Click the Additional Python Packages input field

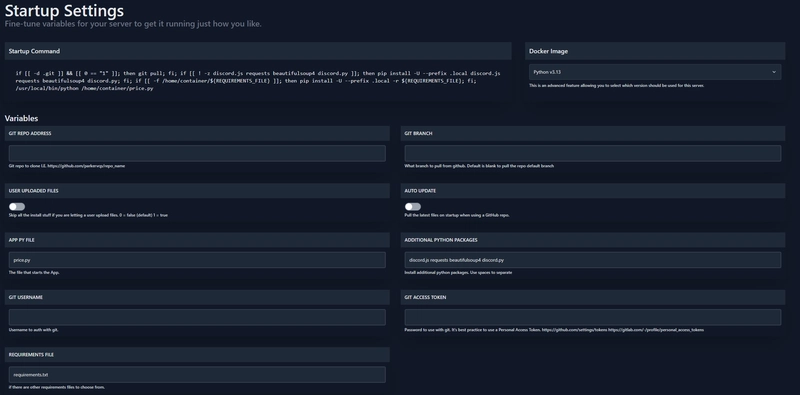(592, 260)
